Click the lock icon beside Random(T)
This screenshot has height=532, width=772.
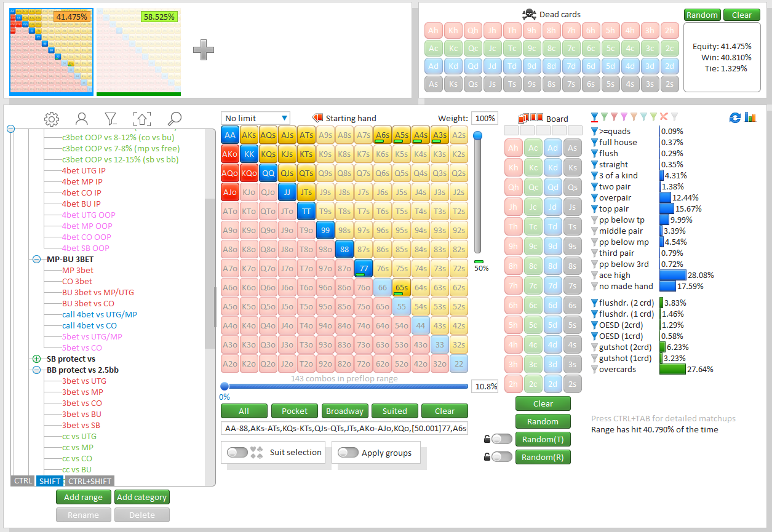(x=487, y=439)
